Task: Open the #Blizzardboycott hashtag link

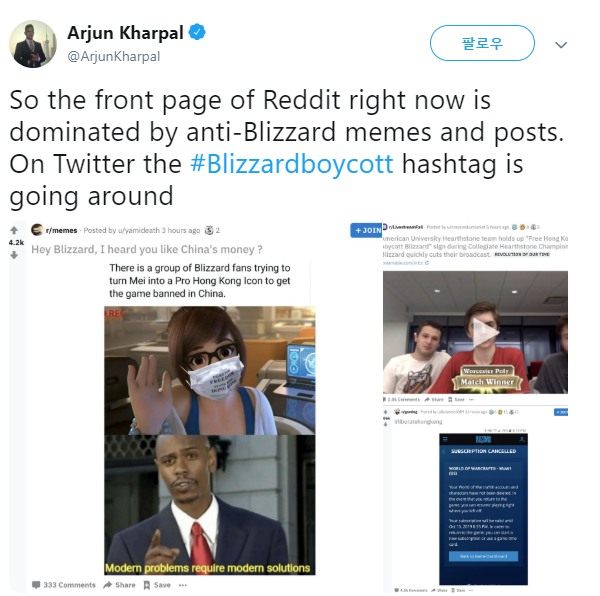Action: point(292,164)
